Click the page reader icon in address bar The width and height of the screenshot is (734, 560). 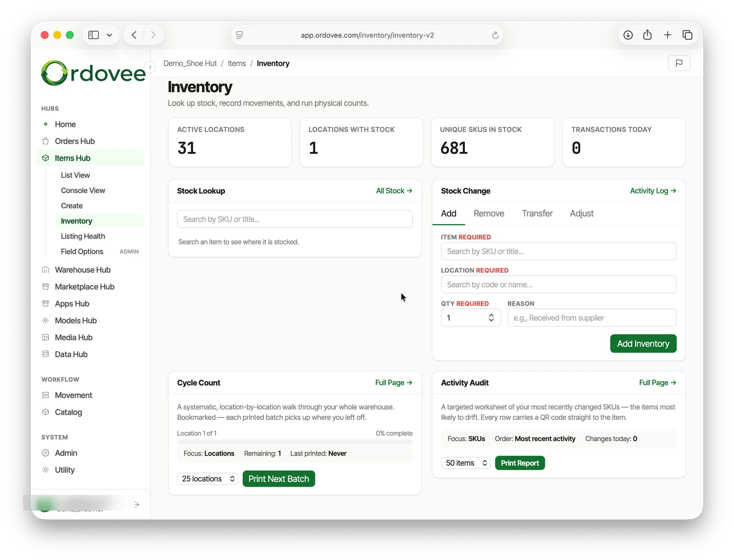(240, 35)
